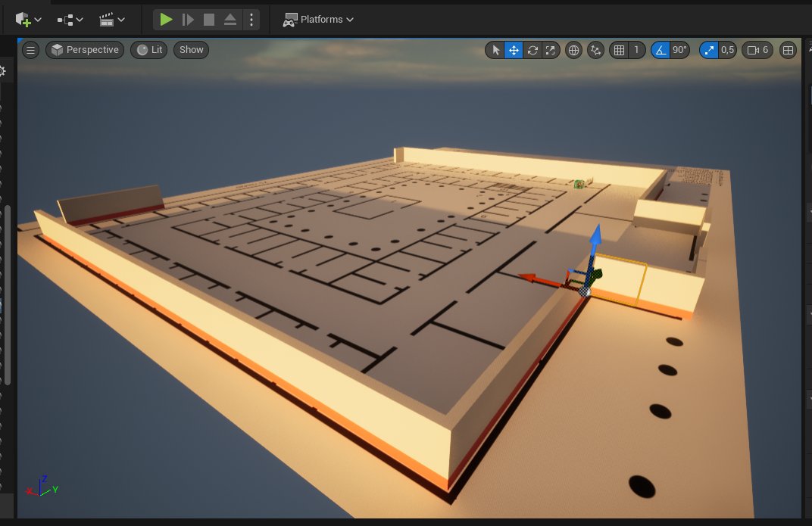
Task: Change the rotation snap value 90°
Action: [679, 50]
